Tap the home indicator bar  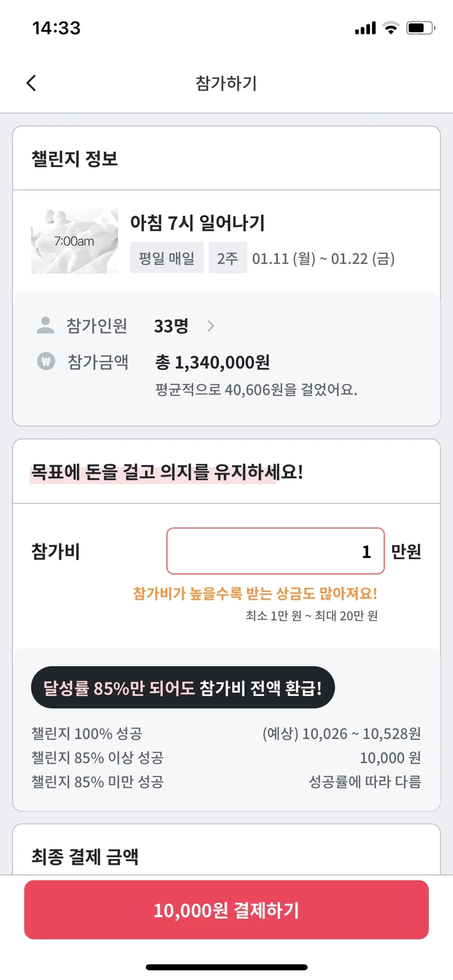226,967
